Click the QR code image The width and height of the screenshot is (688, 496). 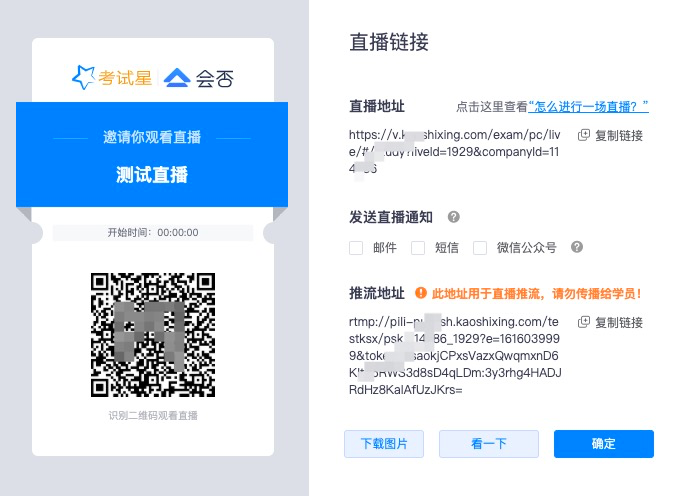coord(153,335)
